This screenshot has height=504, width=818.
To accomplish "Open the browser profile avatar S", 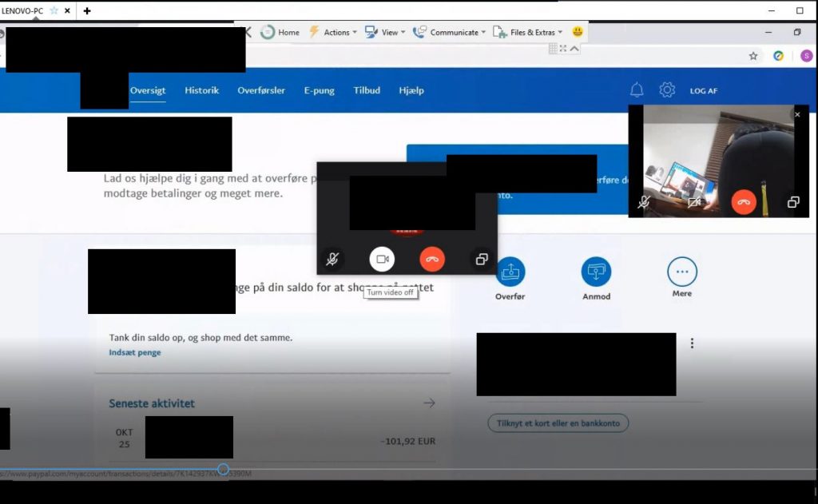I will click(x=807, y=56).
